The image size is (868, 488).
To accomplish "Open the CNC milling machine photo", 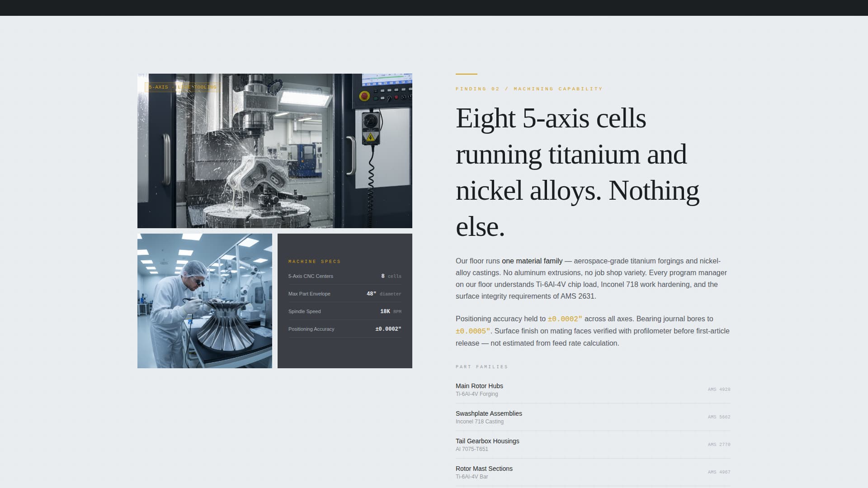I will (x=274, y=150).
